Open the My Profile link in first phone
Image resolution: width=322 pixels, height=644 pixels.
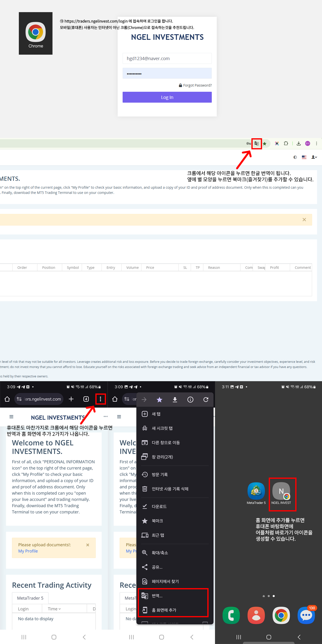pos(28,551)
